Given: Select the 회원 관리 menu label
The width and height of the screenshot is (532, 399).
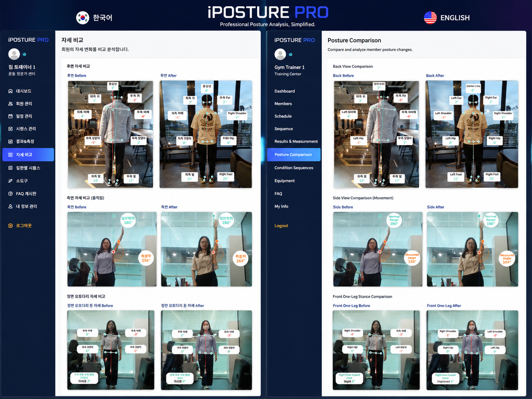Looking at the screenshot, I should pos(24,104).
